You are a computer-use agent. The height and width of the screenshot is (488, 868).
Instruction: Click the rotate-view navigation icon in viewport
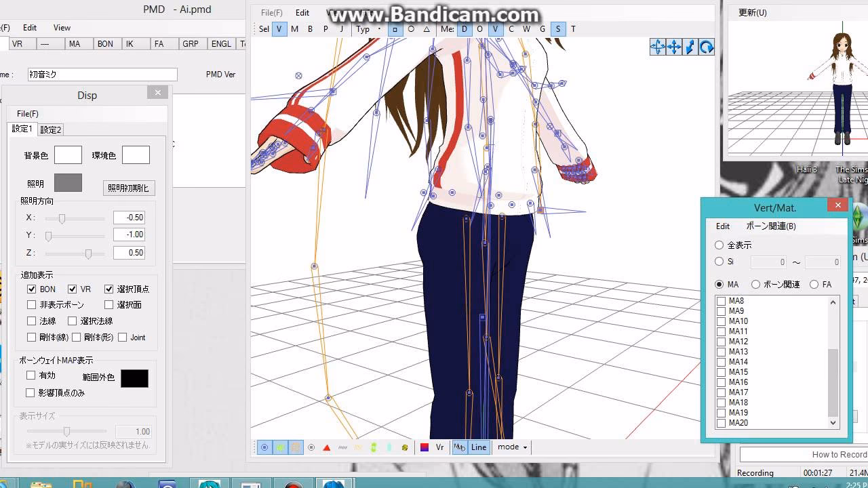658,47
